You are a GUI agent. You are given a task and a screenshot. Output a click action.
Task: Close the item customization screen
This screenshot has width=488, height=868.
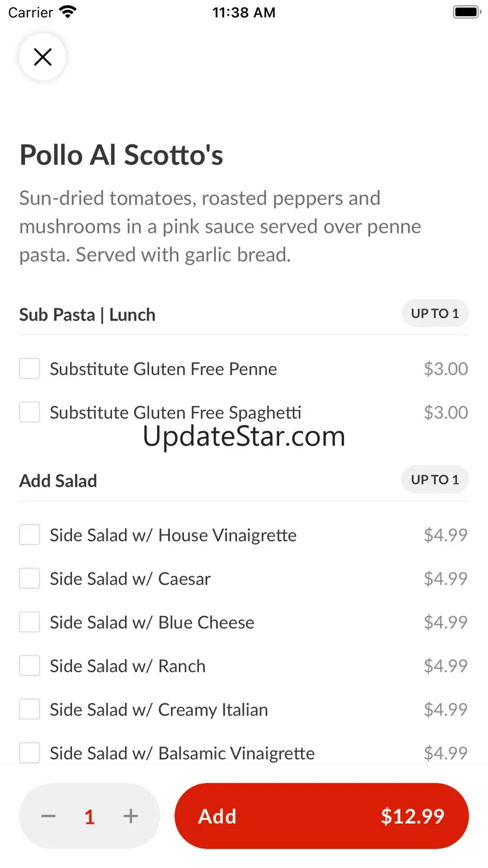(43, 58)
